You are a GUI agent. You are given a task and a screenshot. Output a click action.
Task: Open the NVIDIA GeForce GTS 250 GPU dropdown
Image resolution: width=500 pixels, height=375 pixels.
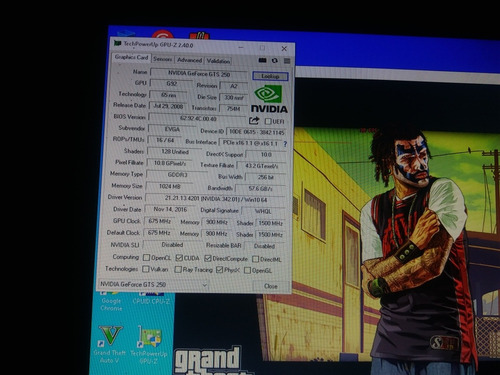[153, 284]
